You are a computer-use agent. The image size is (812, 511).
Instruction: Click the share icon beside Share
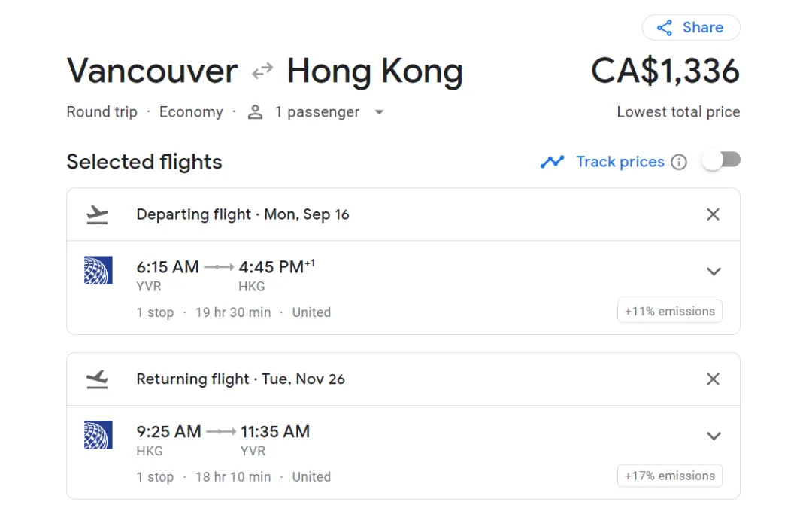[x=665, y=28]
